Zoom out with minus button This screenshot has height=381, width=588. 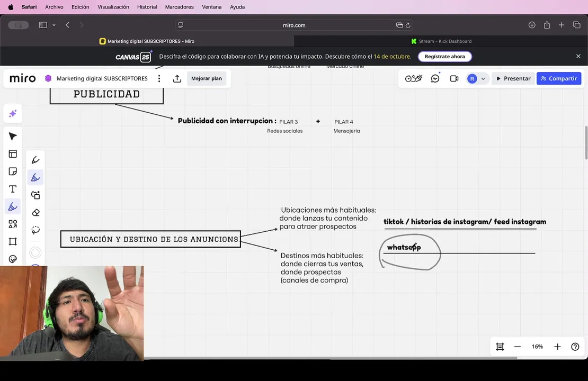click(518, 347)
